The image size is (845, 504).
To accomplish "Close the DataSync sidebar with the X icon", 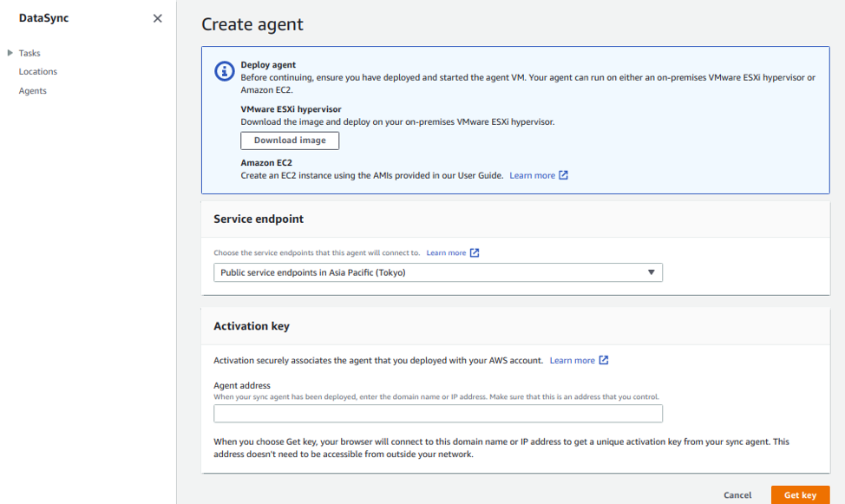I will coord(157,18).
